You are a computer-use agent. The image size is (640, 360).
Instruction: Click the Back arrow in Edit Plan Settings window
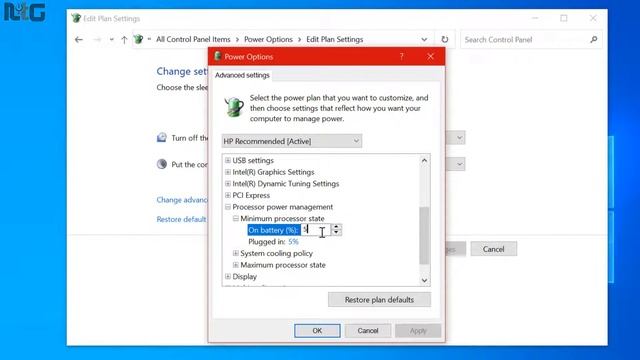point(79,40)
